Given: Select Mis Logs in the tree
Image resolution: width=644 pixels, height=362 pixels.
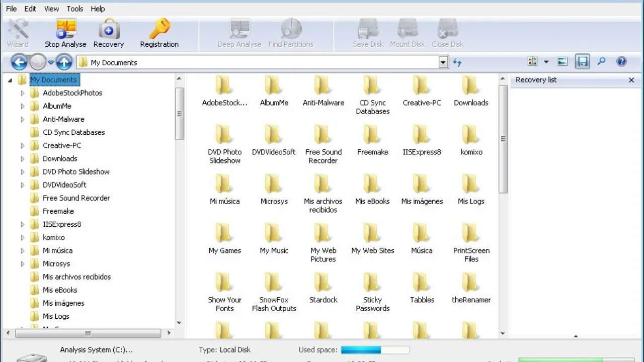Looking at the screenshot, I should (56, 316).
